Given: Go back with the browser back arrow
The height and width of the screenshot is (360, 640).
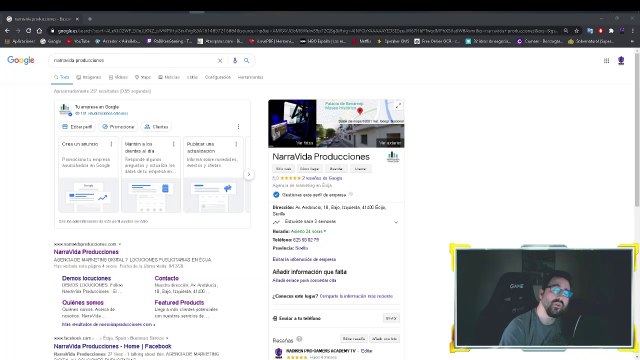Looking at the screenshot, I should pos(7,31).
